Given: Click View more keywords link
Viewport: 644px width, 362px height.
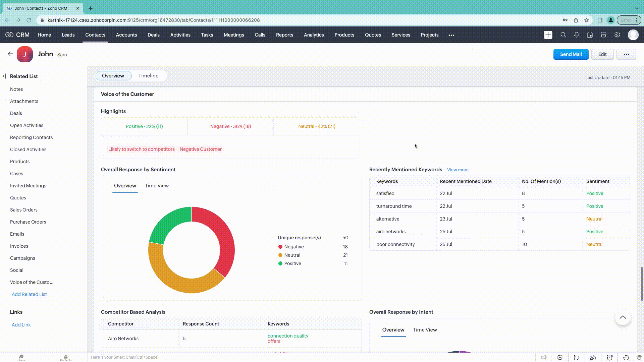Looking at the screenshot, I should (x=458, y=170).
